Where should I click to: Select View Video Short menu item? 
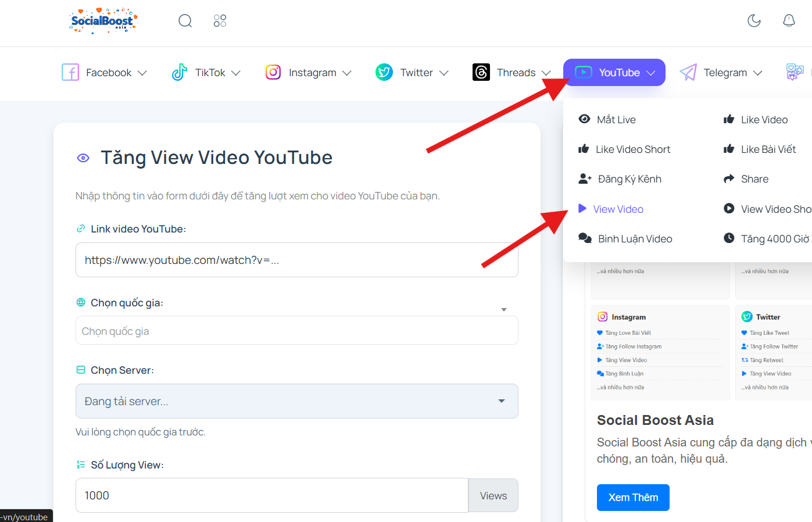pyautogui.click(x=767, y=209)
